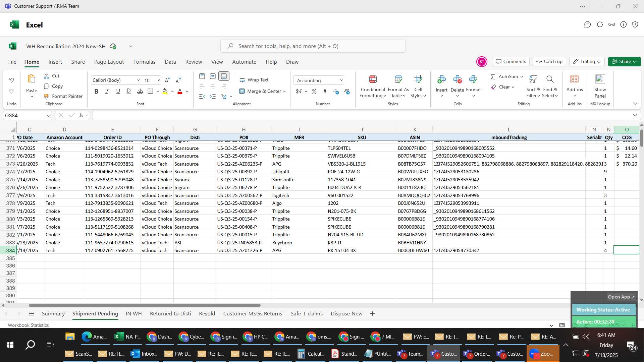Apply the yellow fill color swatch

[x=165, y=91]
